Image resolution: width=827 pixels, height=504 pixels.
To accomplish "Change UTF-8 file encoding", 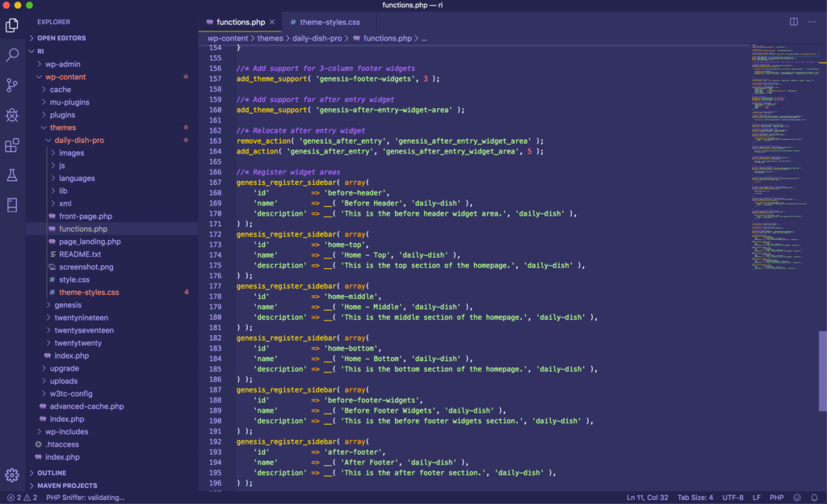I will pos(733,498).
